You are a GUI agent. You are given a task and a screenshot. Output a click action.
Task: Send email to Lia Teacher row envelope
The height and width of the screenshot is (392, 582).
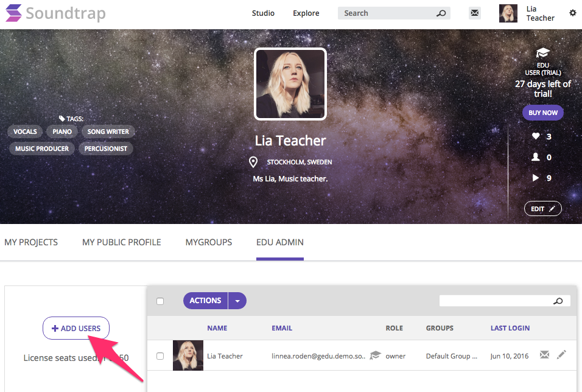pyautogui.click(x=544, y=354)
